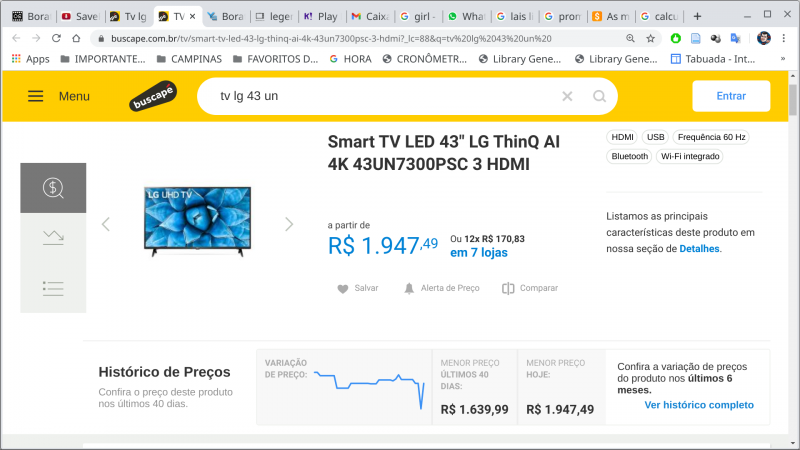Open the price trend chart sidebar icon
Viewport: 800px width, 450px height.
click(x=53, y=237)
